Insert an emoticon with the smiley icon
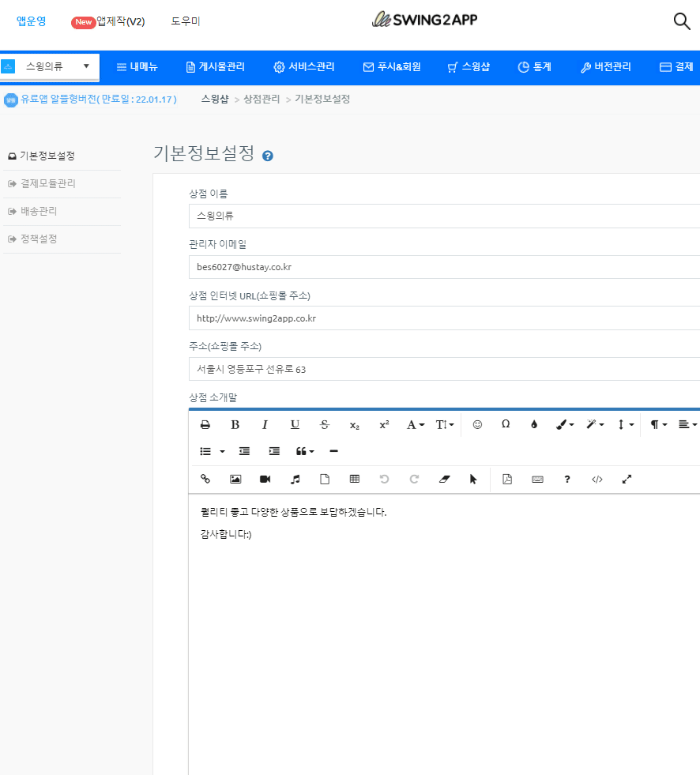Screen dimensions: 700x775 (x=477, y=424)
